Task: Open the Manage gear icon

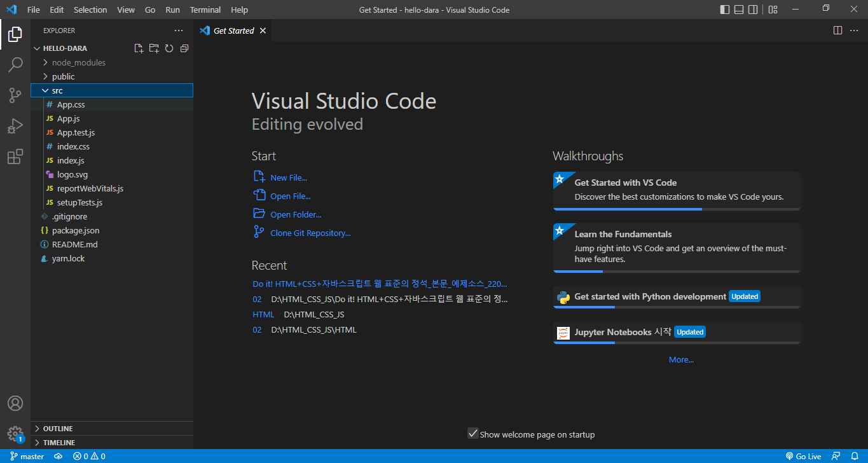Action: click(x=15, y=434)
